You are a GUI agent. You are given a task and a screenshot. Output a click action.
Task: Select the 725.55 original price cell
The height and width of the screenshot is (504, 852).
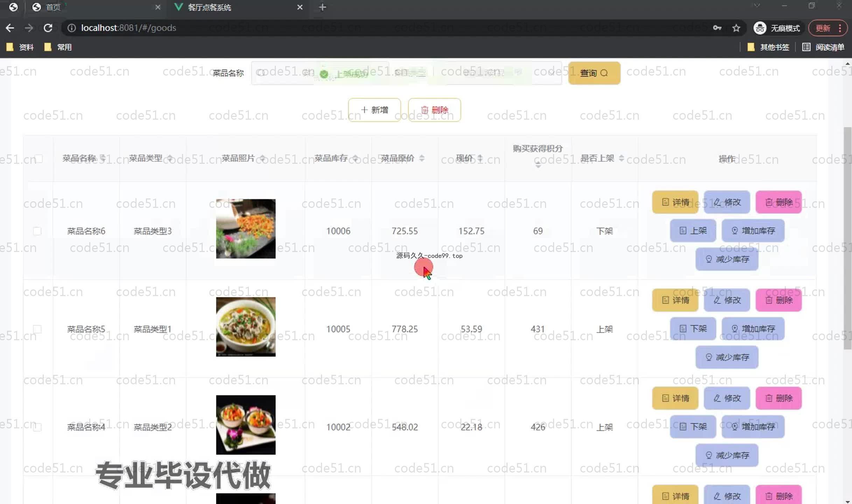point(405,231)
